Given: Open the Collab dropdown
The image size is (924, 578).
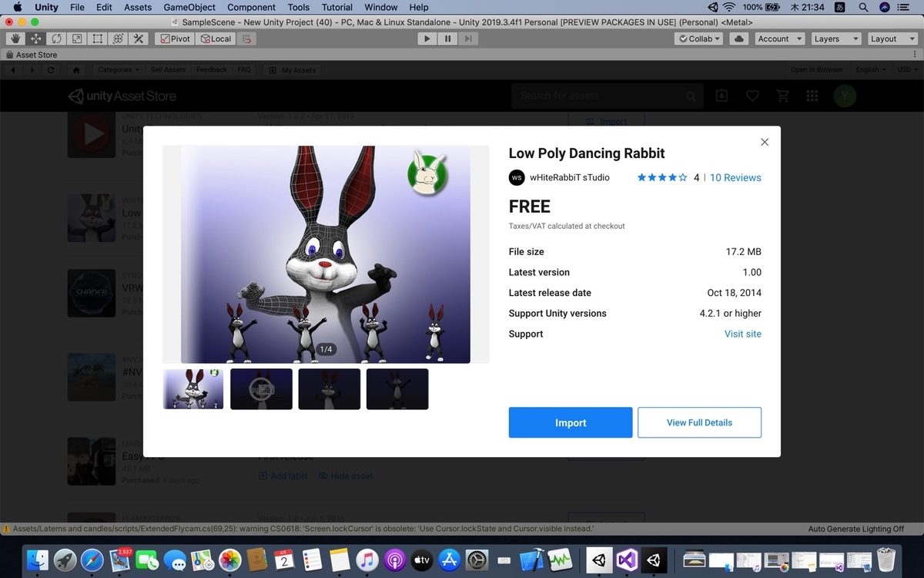Looking at the screenshot, I should [x=699, y=39].
